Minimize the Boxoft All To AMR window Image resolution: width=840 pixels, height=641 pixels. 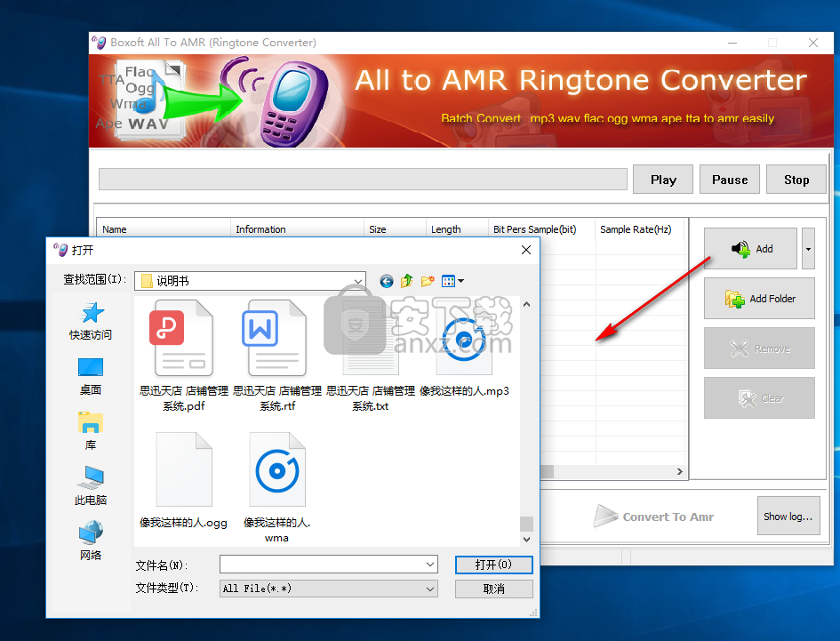click(732, 43)
